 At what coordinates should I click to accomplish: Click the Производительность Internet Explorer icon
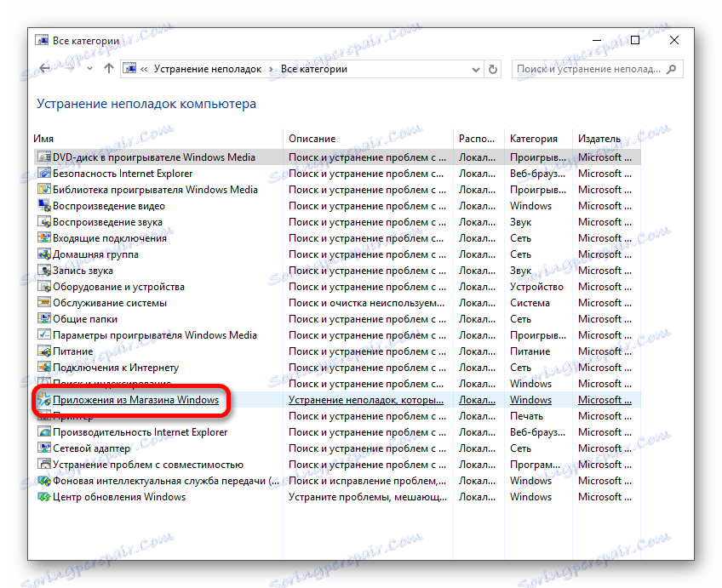[43, 432]
